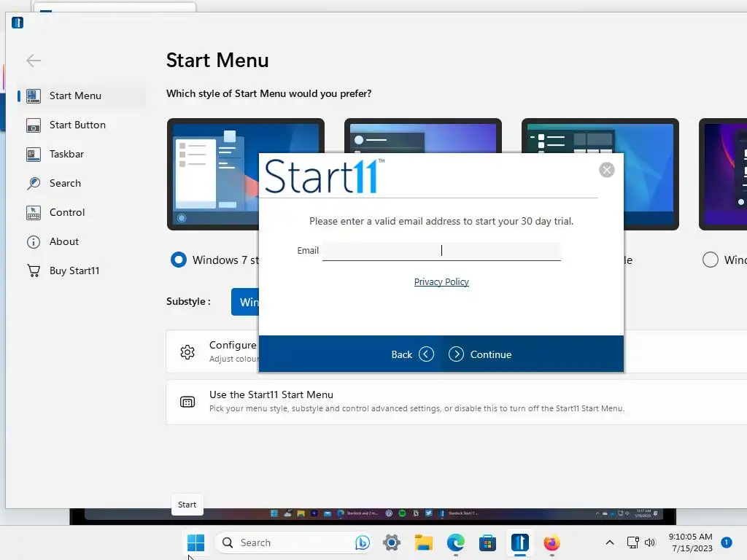The width and height of the screenshot is (747, 560).
Task: Click the Search magnifier sidebar icon
Action: tap(34, 183)
